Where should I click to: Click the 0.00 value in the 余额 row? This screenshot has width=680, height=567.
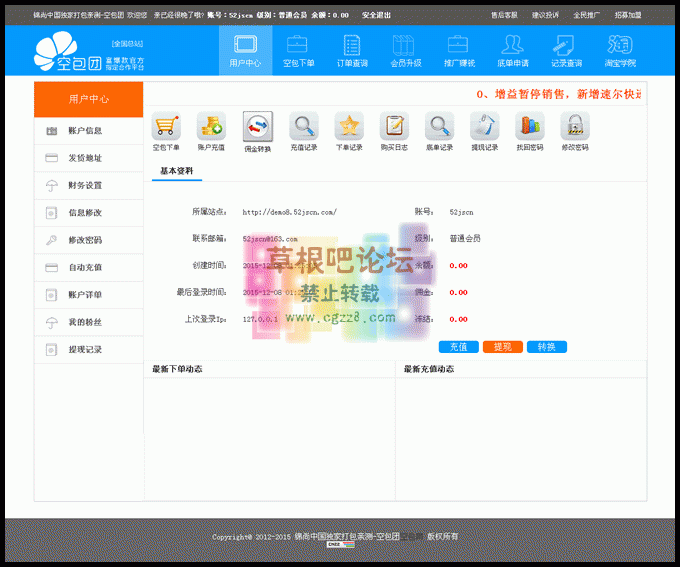click(x=458, y=265)
